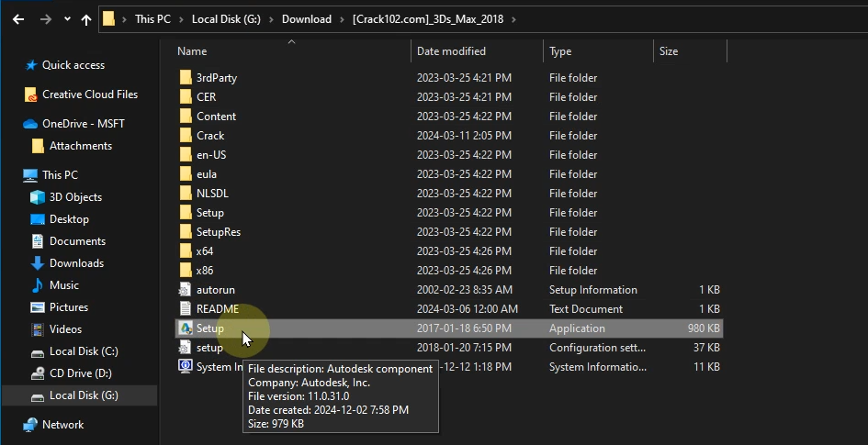Open the recent locations dropdown arrow

[66, 19]
